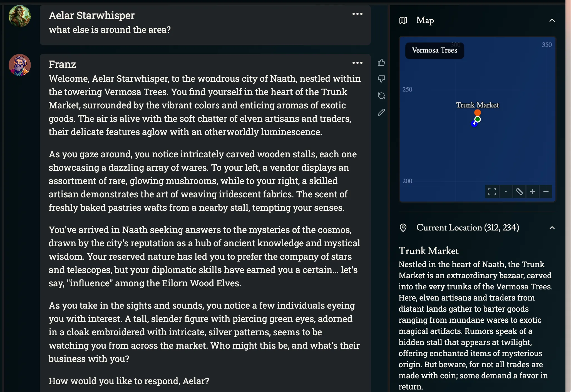This screenshot has height=392, width=571.
Task: Open the fullscreen map view
Action: [x=492, y=192]
